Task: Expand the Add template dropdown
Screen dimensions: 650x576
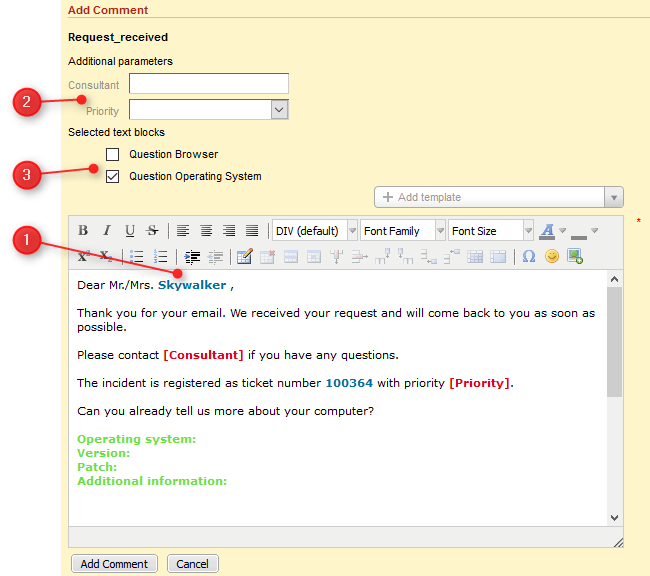Action: pyautogui.click(x=614, y=198)
